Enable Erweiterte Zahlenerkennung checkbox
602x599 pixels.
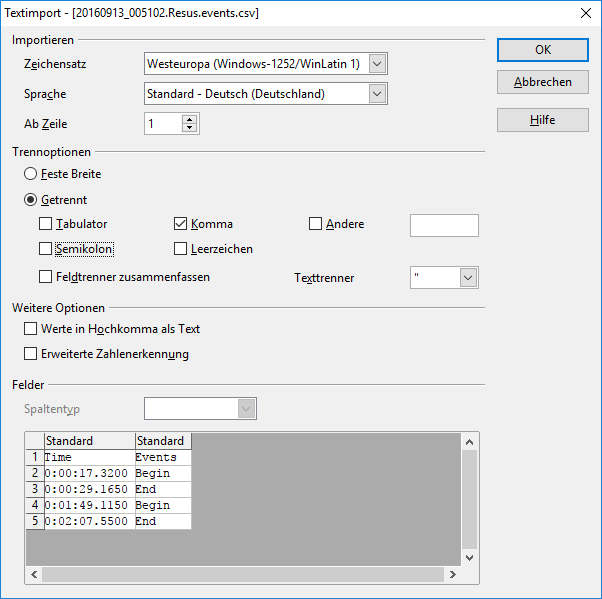(x=30, y=354)
